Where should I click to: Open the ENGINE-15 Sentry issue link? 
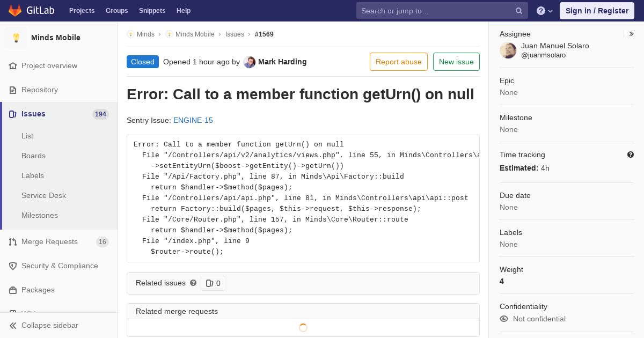point(193,120)
